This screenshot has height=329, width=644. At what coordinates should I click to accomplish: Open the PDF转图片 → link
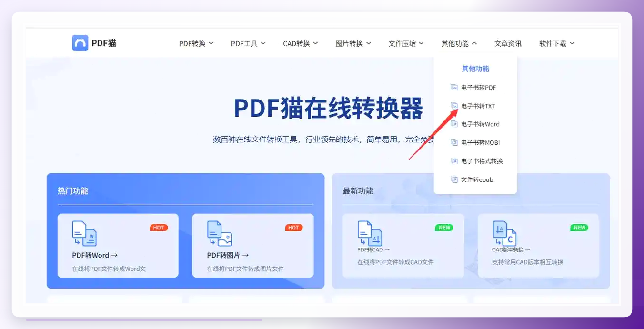coord(228,255)
